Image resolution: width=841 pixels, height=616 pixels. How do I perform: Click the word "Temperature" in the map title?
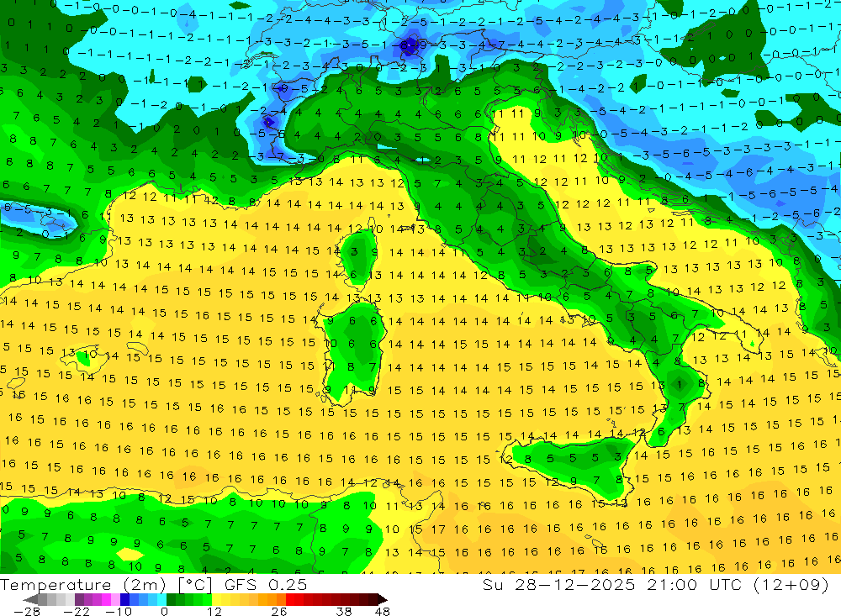[x=56, y=585]
